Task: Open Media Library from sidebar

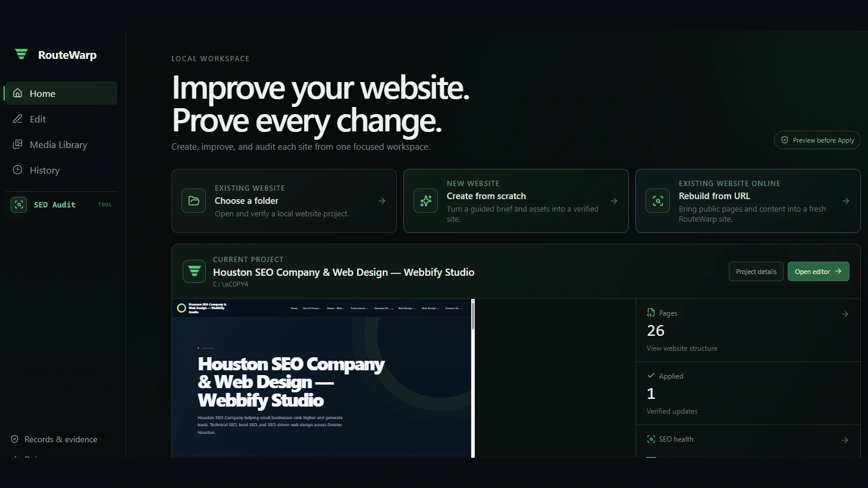Action: click(x=61, y=144)
